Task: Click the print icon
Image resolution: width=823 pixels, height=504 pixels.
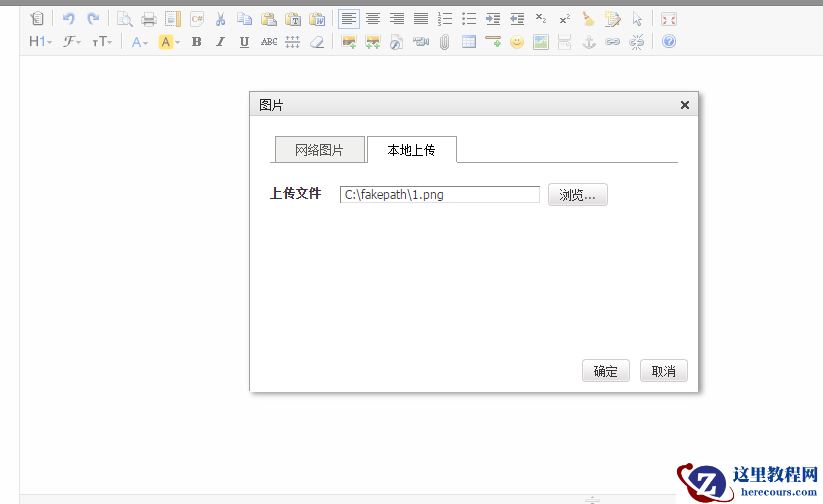Action: tap(149, 19)
